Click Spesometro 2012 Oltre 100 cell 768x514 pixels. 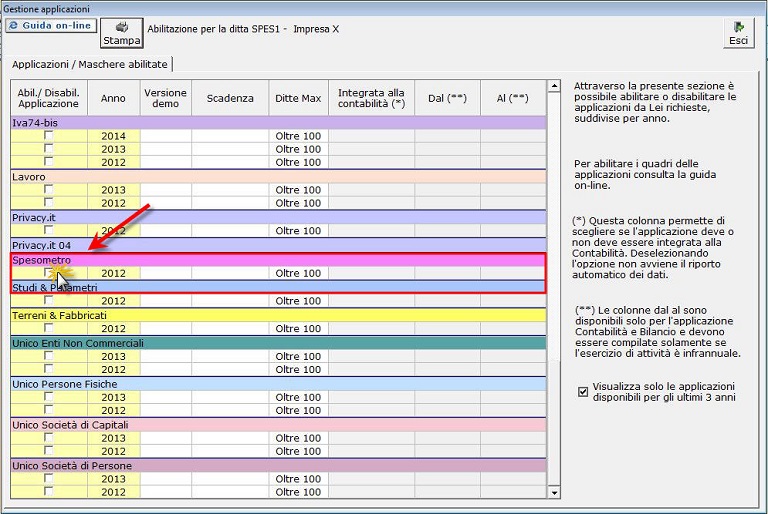tap(298, 273)
